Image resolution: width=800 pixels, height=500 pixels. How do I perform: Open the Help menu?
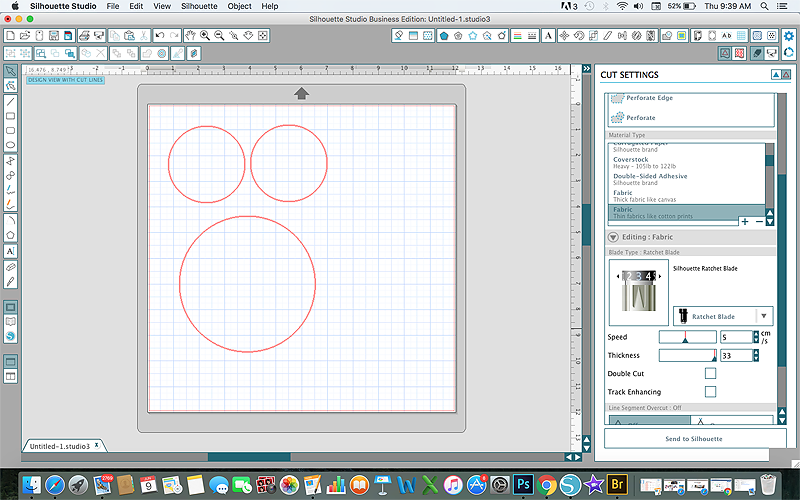269,6
